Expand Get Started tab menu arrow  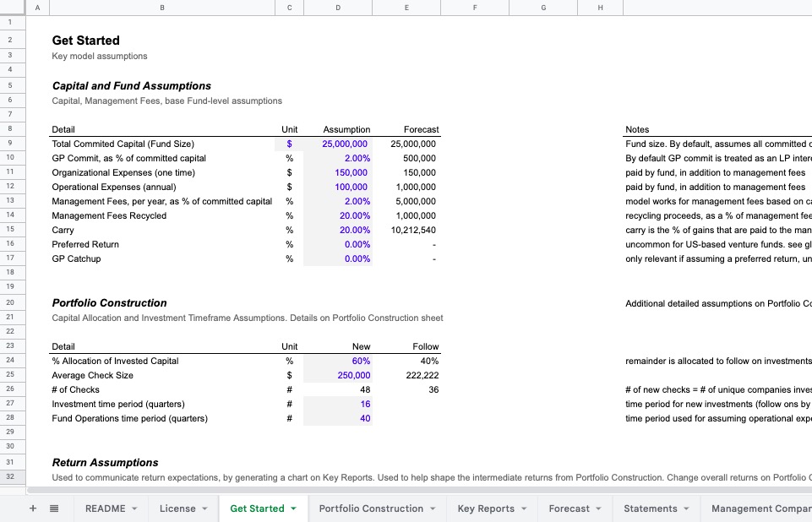tap(294, 509)
